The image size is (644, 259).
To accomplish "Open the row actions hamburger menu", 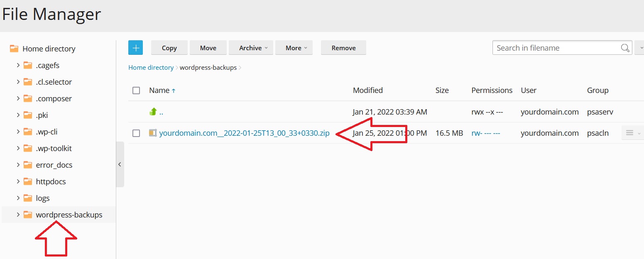I will [x=631, y=133].
